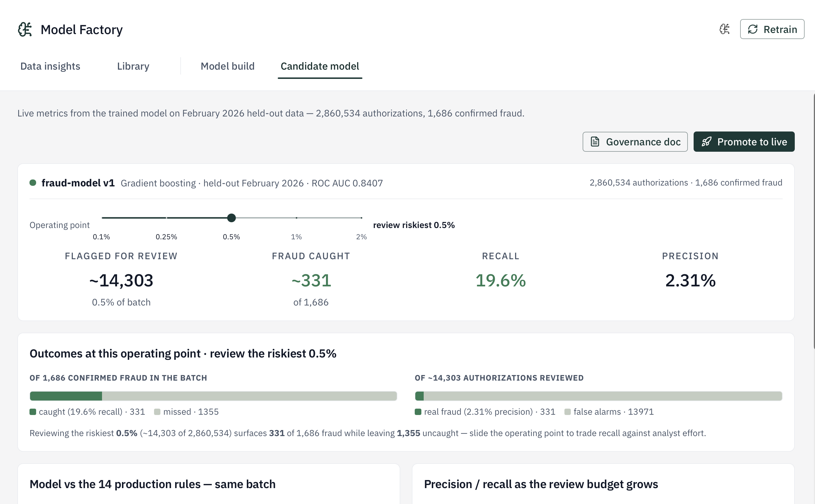Open the Model build tab
The image size is (815, 504).
pos(227,66)
